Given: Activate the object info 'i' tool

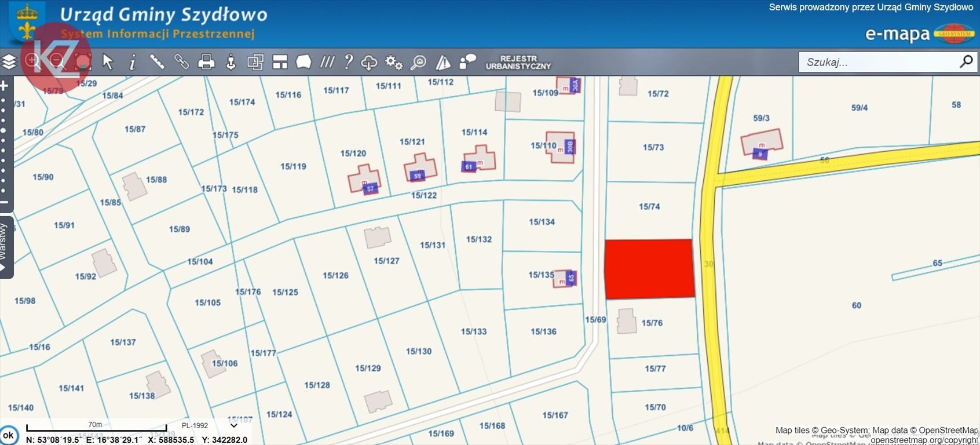Looking at the screenshot, I should tap(133, 61).
